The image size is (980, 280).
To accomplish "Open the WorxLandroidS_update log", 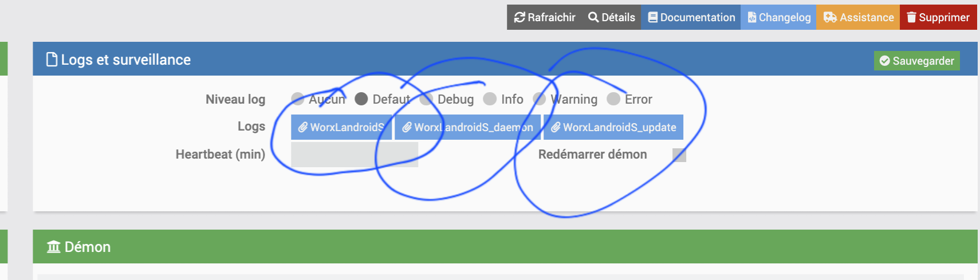I will pyautogui.click(x=613, y=127).
